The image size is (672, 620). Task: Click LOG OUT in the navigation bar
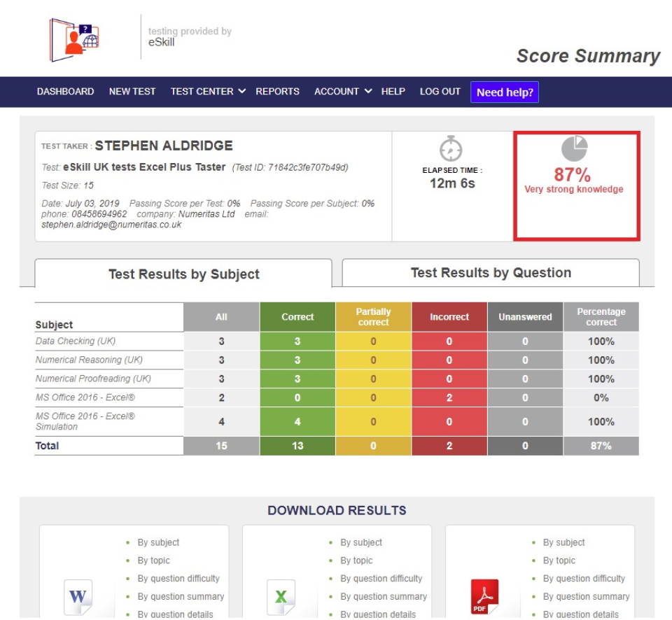coord(440,91)
